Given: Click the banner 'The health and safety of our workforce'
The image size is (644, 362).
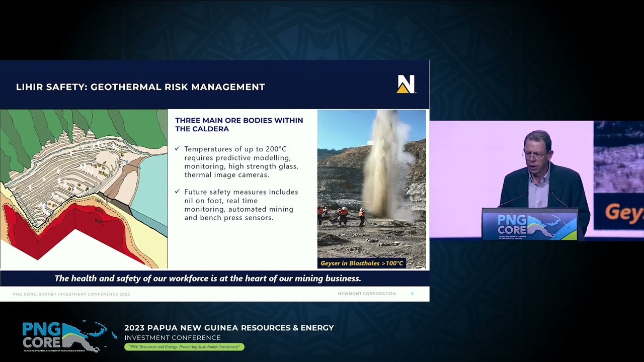Looking at the screenshot, I should coord(208,278).
